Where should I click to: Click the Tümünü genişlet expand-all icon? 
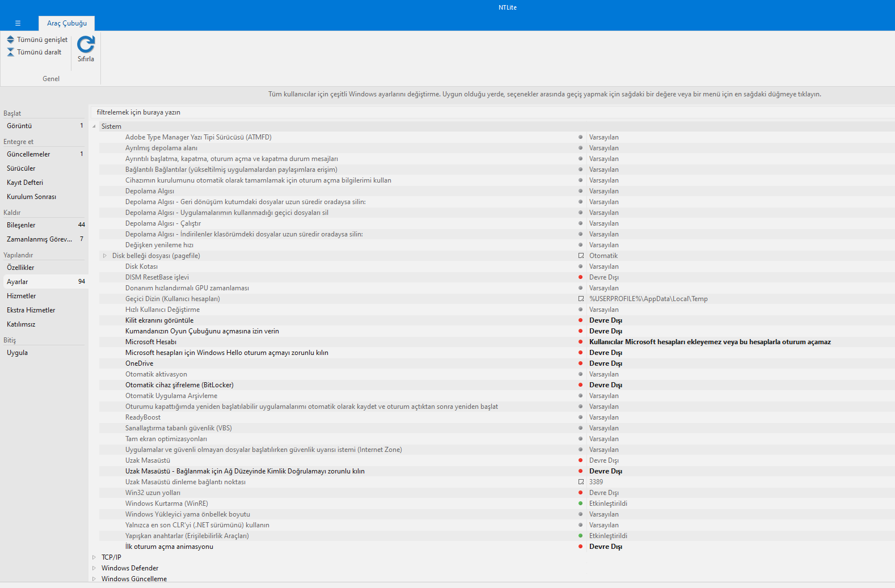[10, 40]
